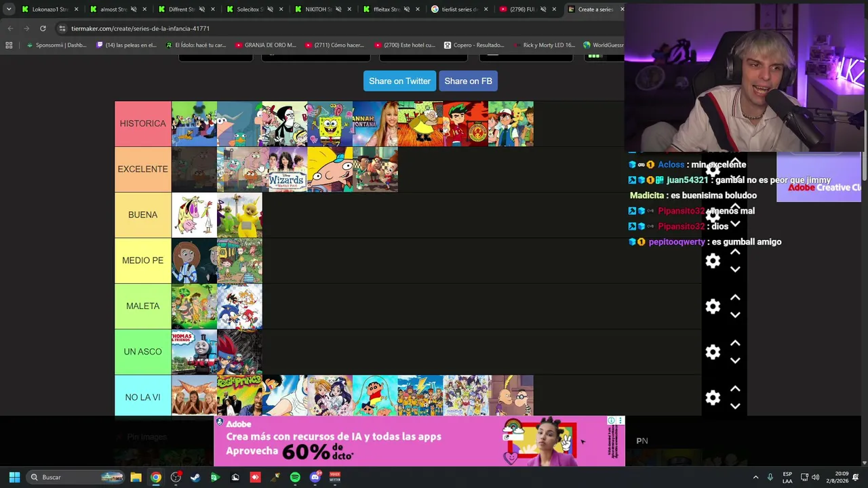Open the volume control in system tray

tap(815, 477)
